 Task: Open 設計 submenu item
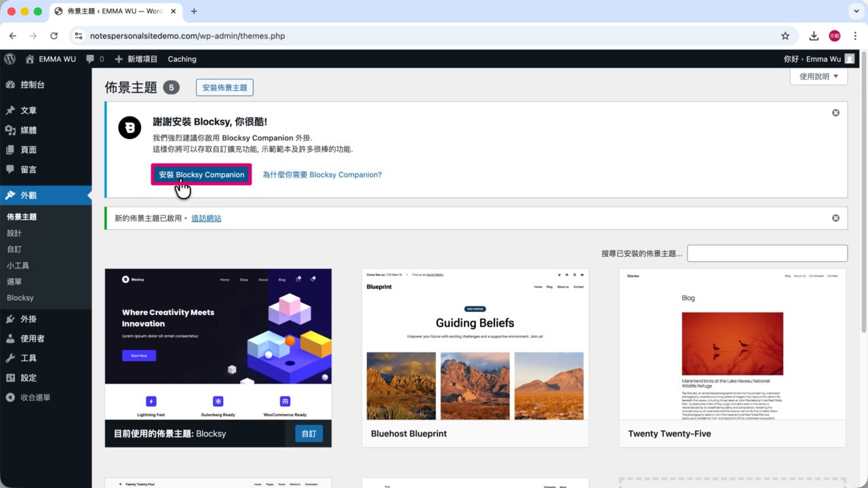point(14,233)
